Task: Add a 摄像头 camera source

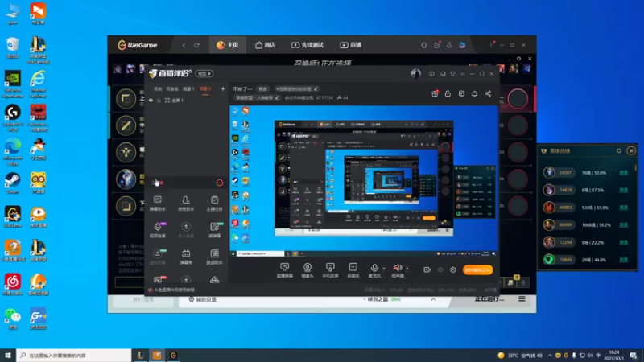Action: pos(308,270)
